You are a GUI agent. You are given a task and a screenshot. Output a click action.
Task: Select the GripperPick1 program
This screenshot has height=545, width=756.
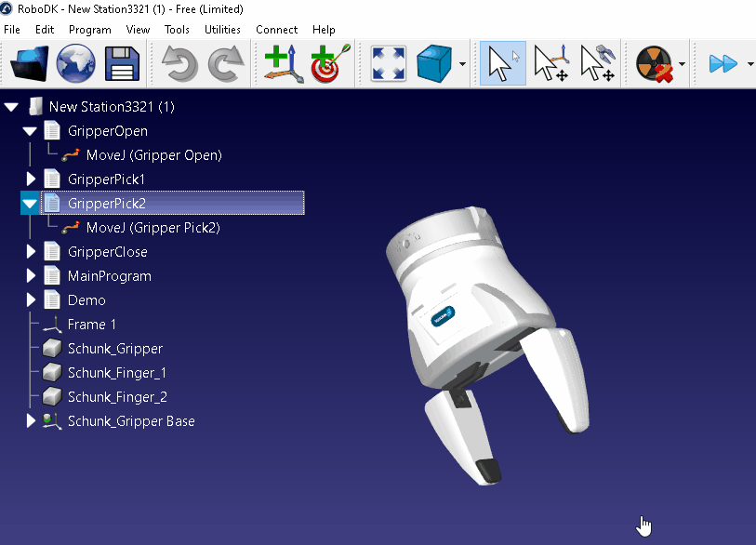pyautogui.click(x=106, y=179)
